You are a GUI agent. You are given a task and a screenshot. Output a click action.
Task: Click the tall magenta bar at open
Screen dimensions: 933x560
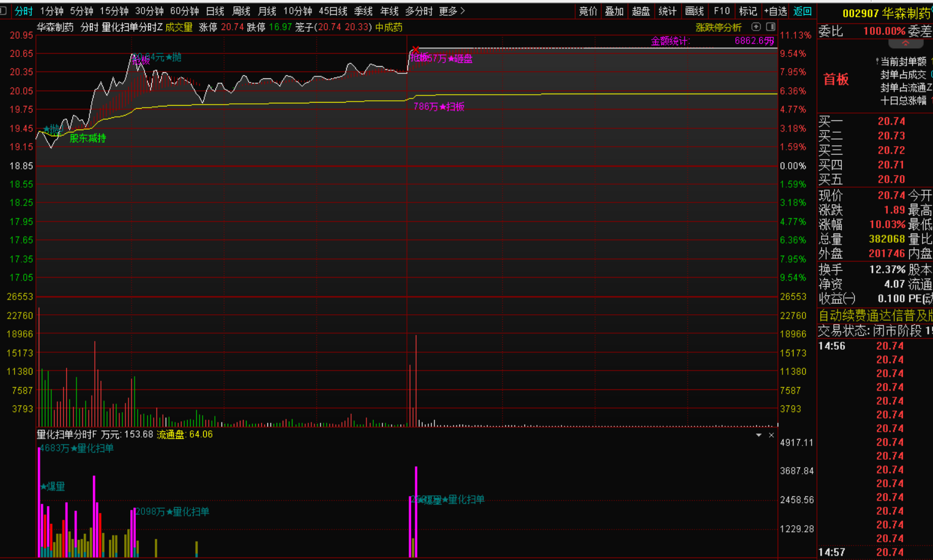39,501
